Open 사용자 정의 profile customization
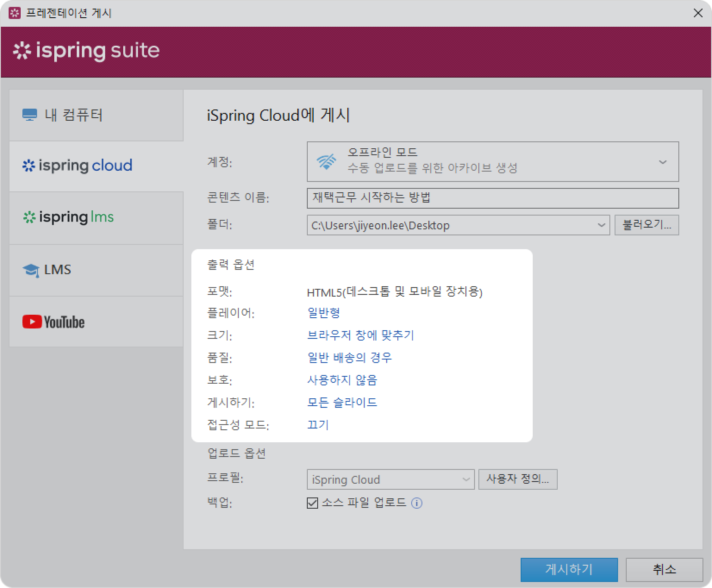712x588 pixels. (518, 479)
